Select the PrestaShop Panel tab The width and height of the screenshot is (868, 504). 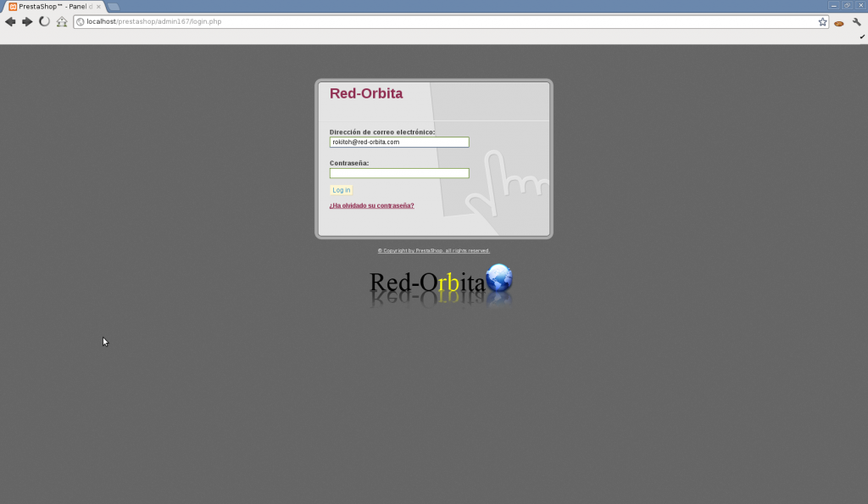click(54, 7)
